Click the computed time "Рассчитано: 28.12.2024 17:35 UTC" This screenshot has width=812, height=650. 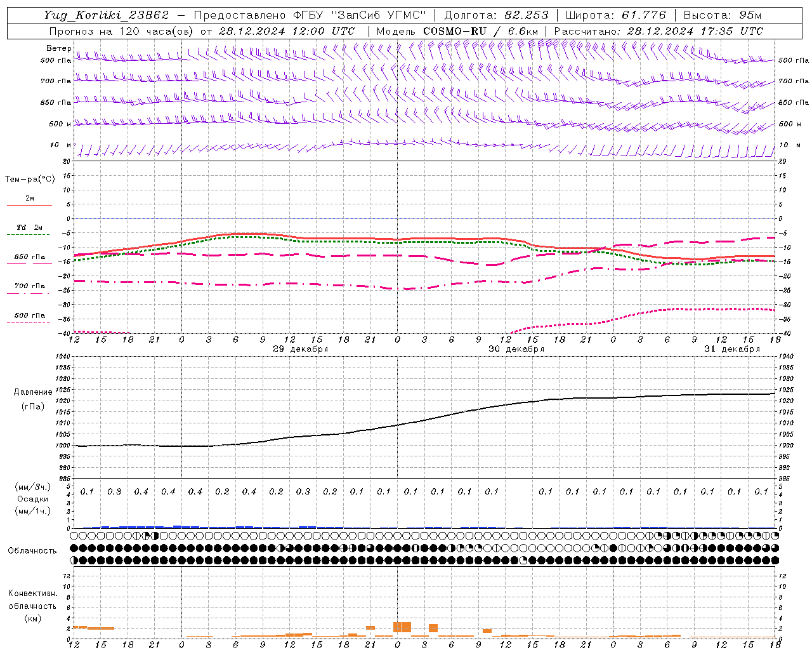(658, 31)
